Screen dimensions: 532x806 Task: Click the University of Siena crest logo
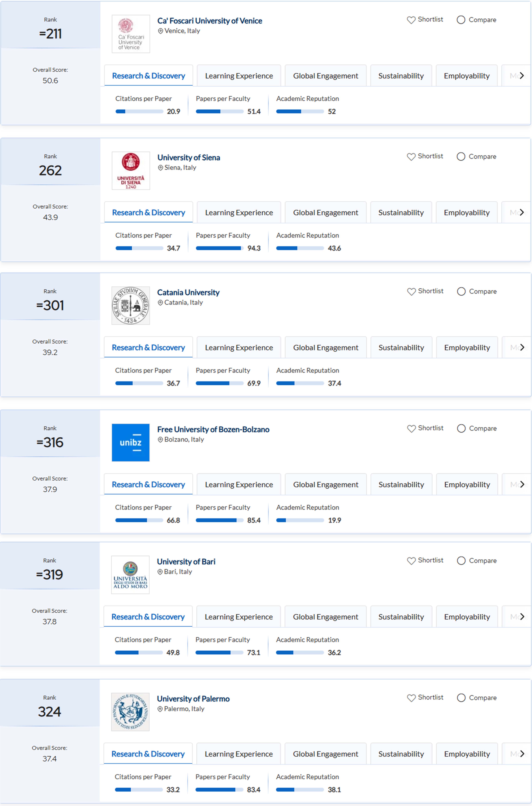131,170
